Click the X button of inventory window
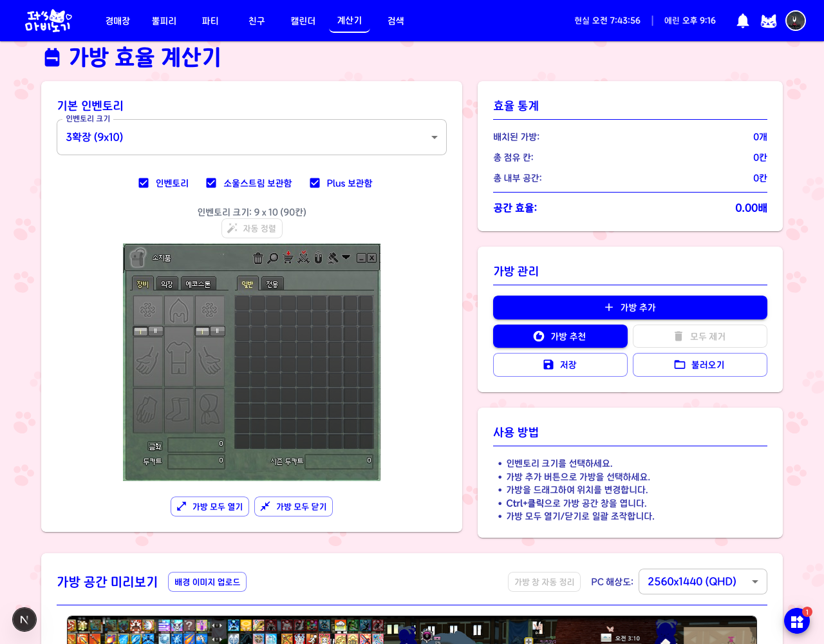This screenshot has width=824, height=644. tap(371, 258)
